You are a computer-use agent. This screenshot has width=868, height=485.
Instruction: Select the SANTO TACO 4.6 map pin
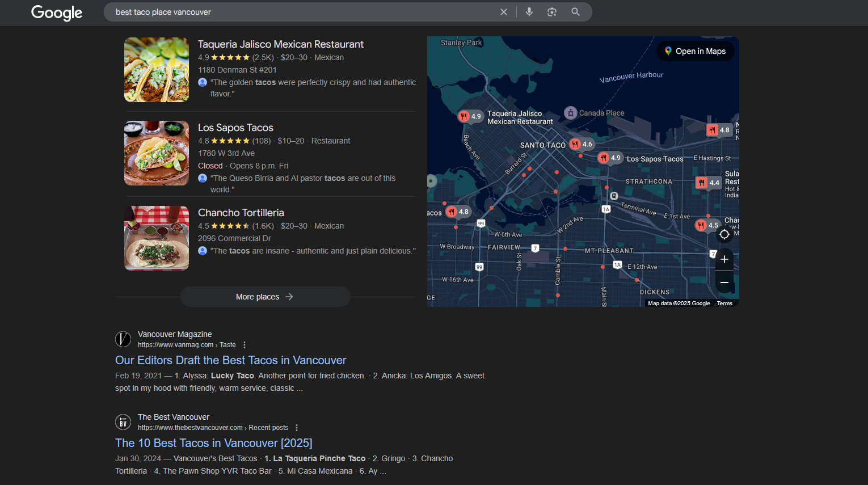pyautogui.click(x=582, y=144)
